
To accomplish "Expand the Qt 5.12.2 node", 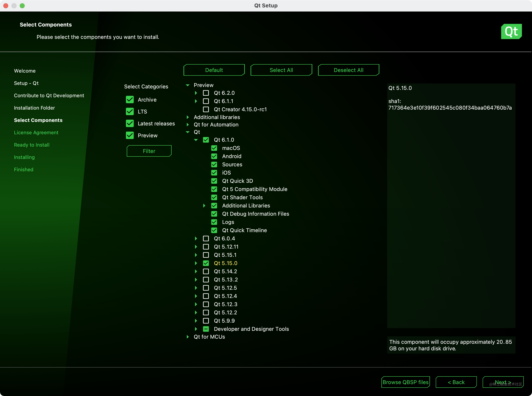I will [x=196, y=313].
